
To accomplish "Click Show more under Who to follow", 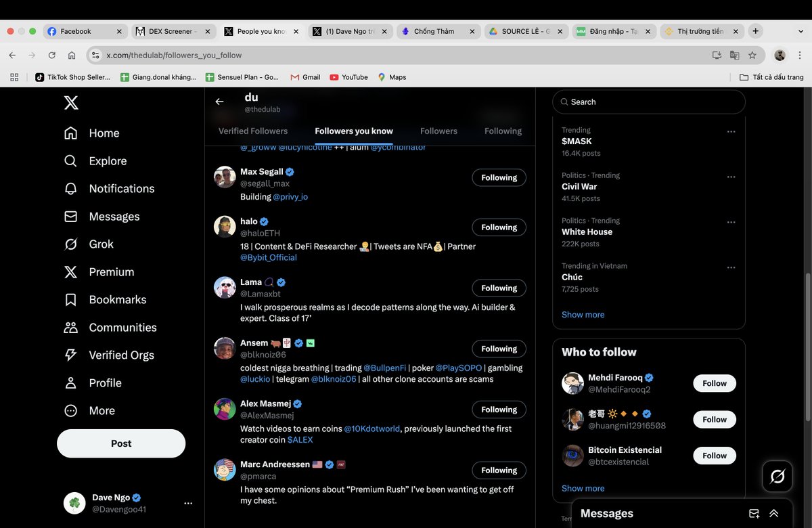I will (583, 488).
